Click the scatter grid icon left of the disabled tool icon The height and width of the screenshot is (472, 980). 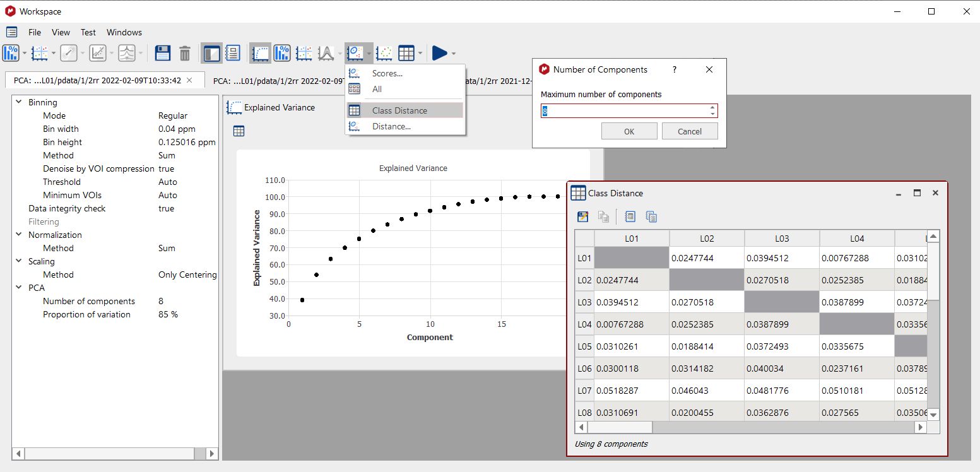point(40,53)
